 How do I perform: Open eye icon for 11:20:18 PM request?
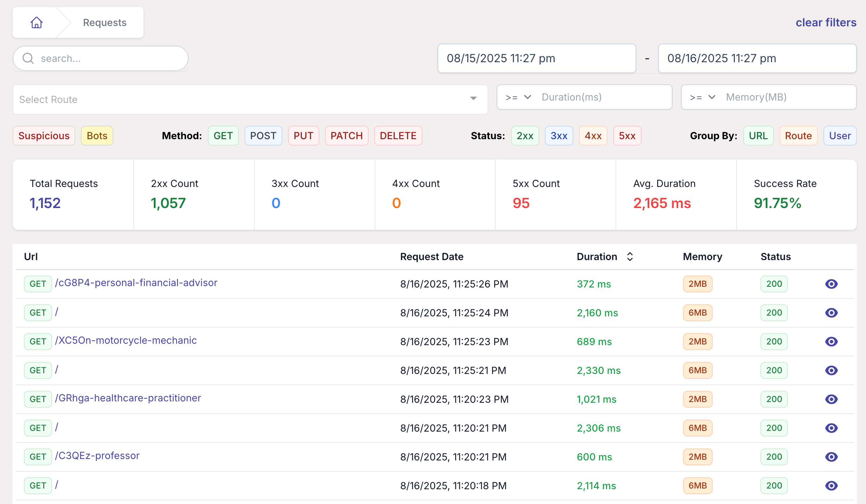(831, 486)
